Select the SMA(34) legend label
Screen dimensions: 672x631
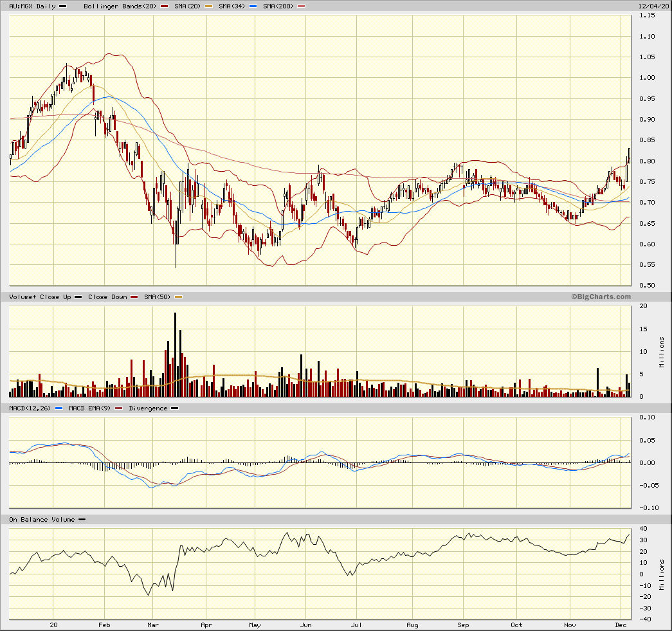[x=232, y=6]
